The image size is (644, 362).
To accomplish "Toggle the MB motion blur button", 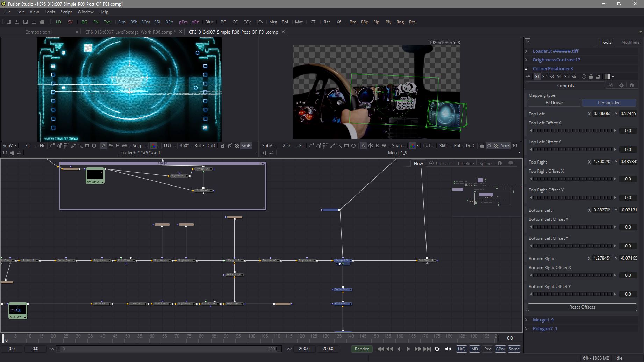I will (474, 349).
